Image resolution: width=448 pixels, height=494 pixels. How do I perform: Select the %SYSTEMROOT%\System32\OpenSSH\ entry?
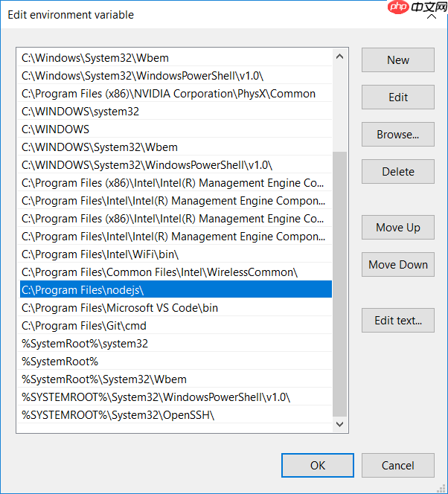click(176, 415)
